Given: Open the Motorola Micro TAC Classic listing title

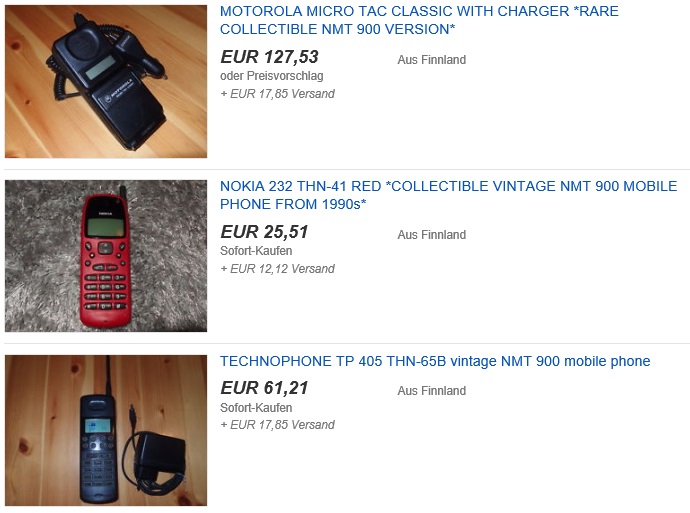Looking at the screenshot, I should (419, 20).
